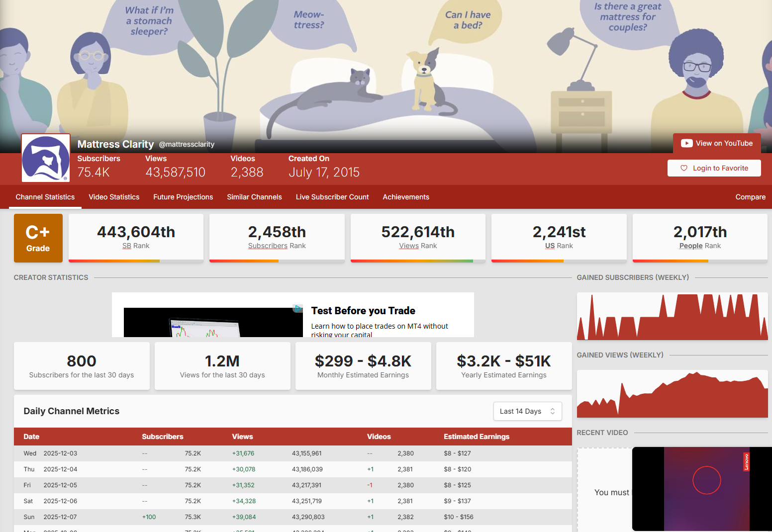Click the Compare link in the navigation bar
Screen dimensions: 772x532
(x=750, y=197)
